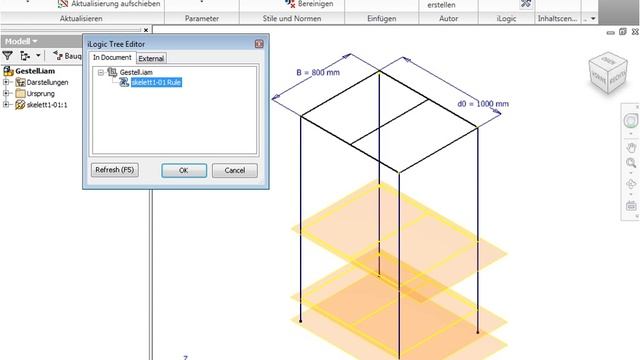
Task: Click erstellen label in the Autor panel
Action: coord(441,5)
